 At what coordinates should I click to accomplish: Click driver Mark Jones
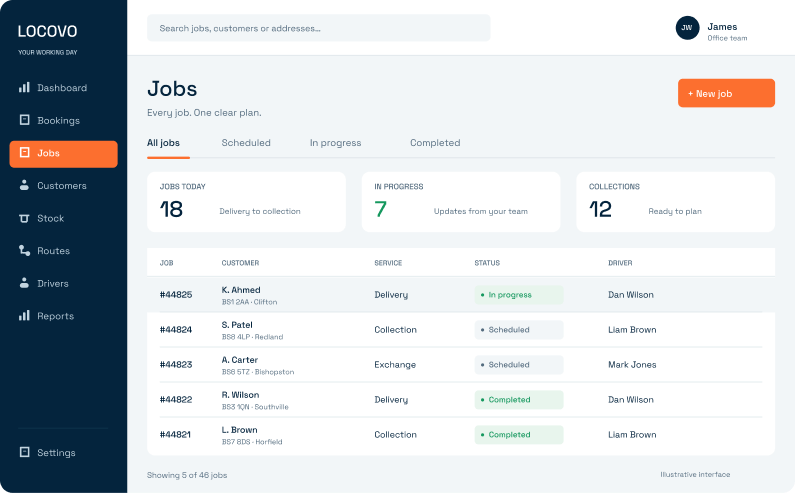[x=632, y=365]
